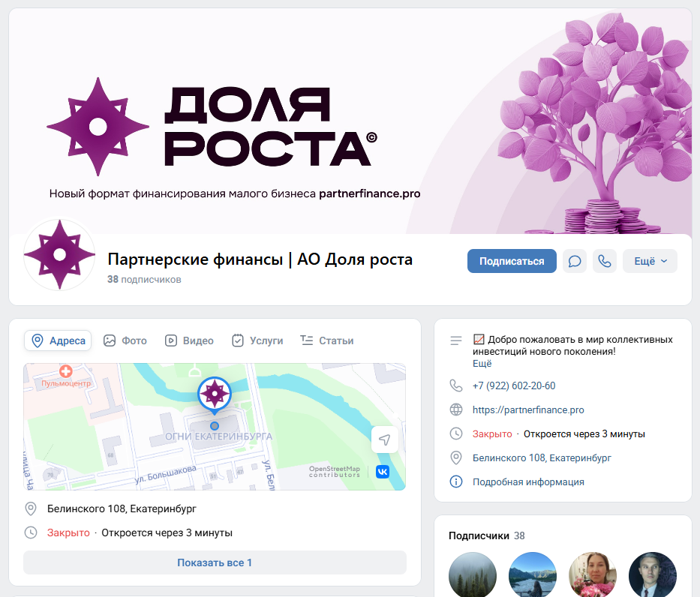Click the clock icon below the map
This screenshot has width=700, height=597.
click(x=31, y=532)
